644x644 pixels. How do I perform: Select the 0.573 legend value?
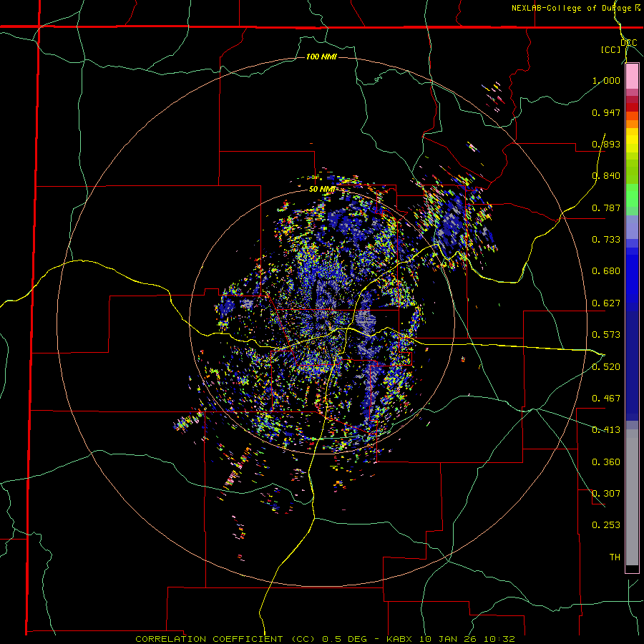pos(606,335)
